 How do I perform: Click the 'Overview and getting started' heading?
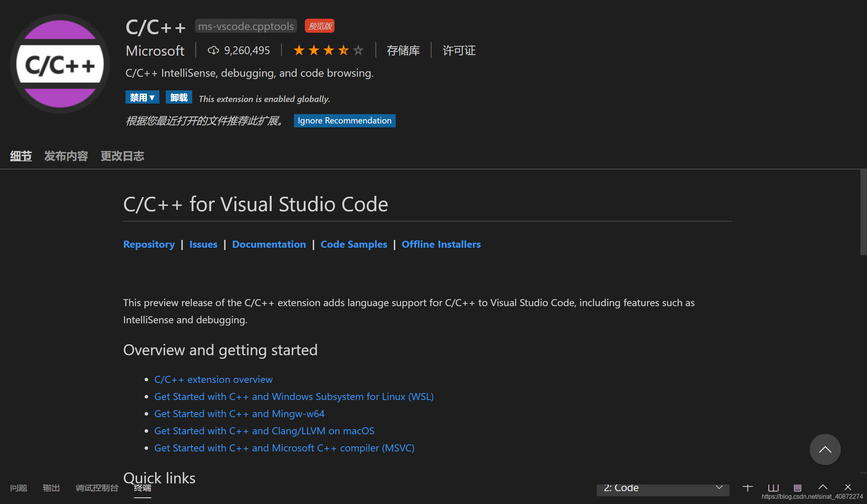[x=220, y=350]
